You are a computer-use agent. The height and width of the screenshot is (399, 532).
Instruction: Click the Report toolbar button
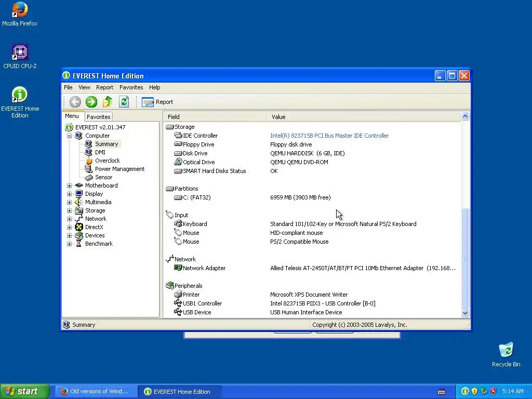pyautogui.click(x=157, y=102)
